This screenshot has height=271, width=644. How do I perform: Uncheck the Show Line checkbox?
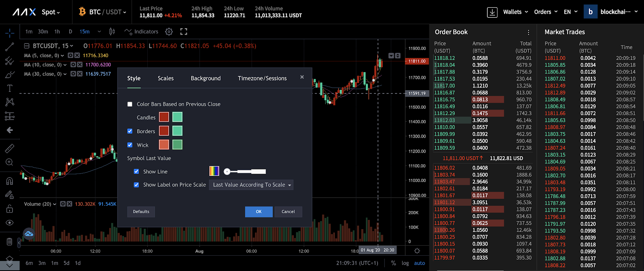pyautogui.click(x=136, y=172)
